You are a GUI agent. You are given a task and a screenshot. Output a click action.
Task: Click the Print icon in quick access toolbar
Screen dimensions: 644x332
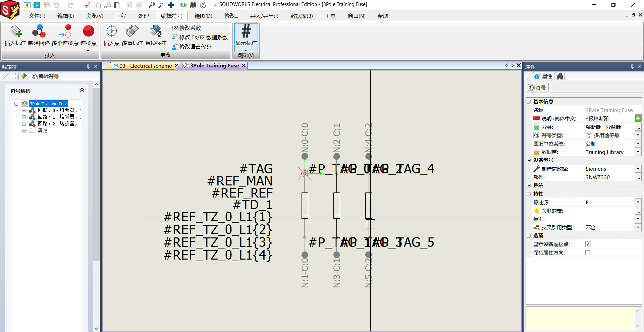tap(47, 5)
